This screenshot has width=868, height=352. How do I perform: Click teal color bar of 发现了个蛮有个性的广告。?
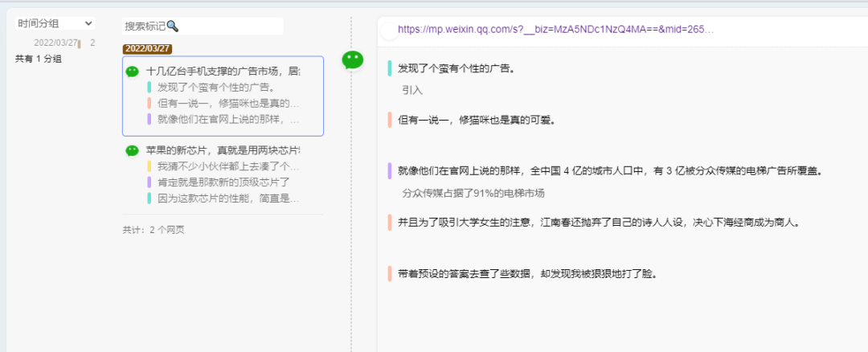(390, 68)
